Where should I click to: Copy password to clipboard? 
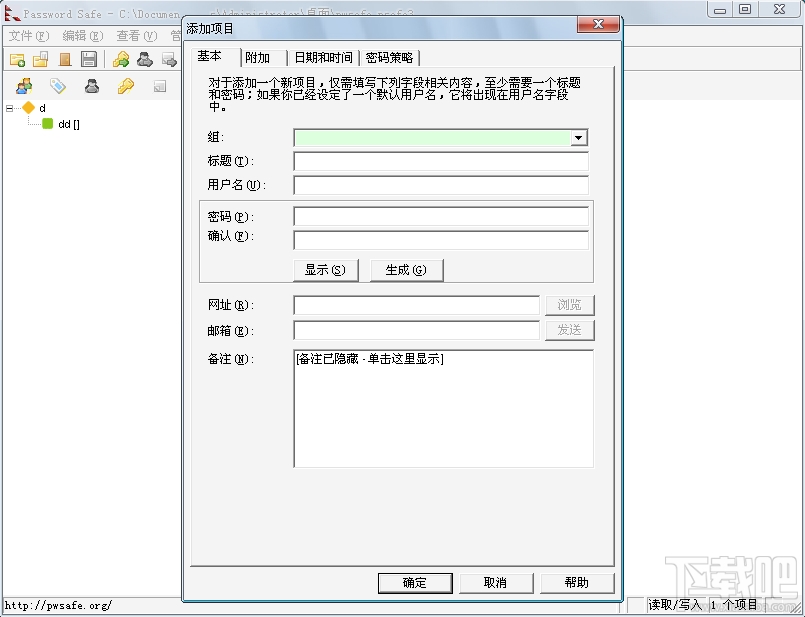tap(122, 60)
